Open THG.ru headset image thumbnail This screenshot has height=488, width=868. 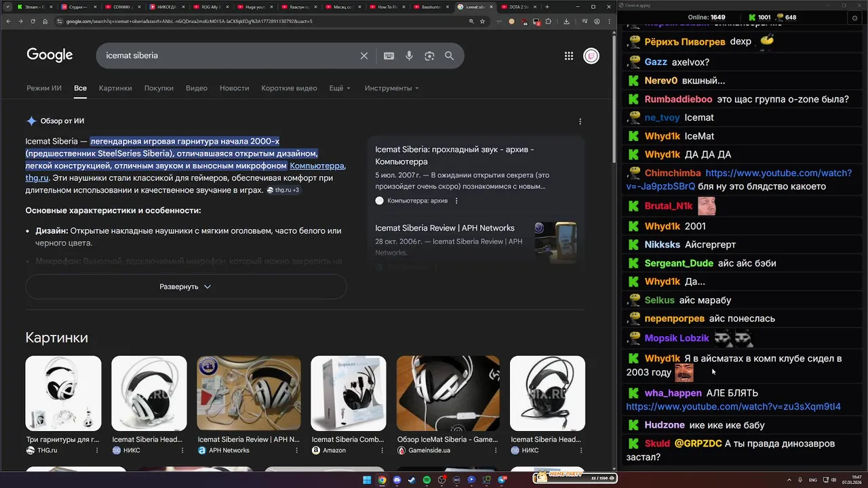tap(63, 393)
